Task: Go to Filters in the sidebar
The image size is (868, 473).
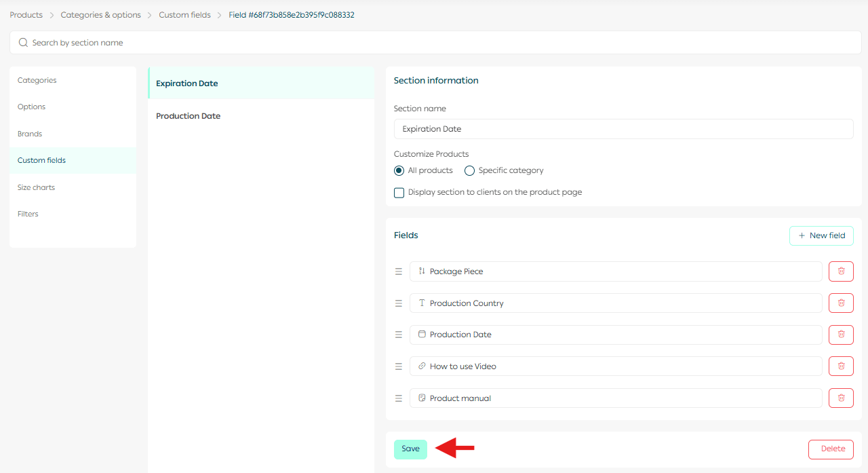Action: tap(28, 214)
